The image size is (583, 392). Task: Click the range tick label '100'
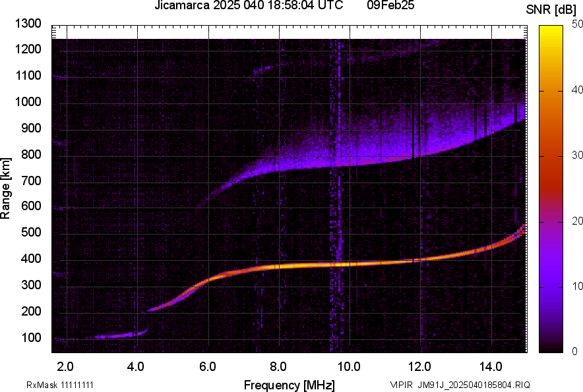coord(31,338)
